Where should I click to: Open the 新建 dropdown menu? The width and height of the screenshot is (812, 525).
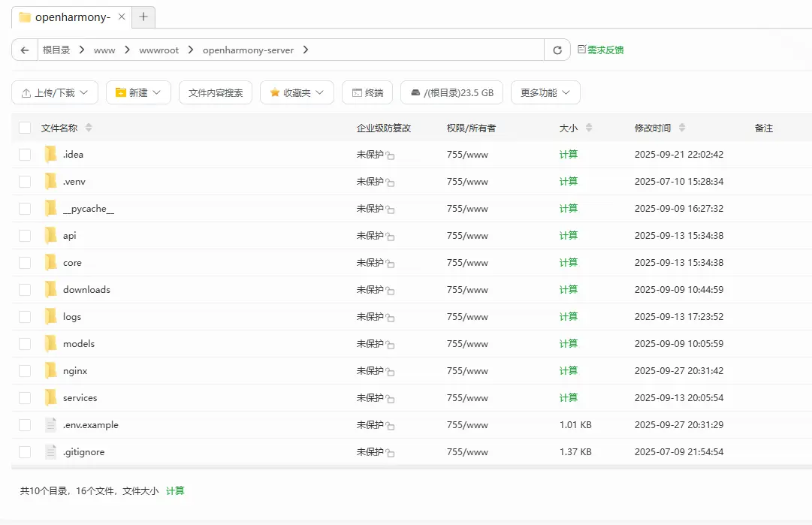[x=138, y=93]
